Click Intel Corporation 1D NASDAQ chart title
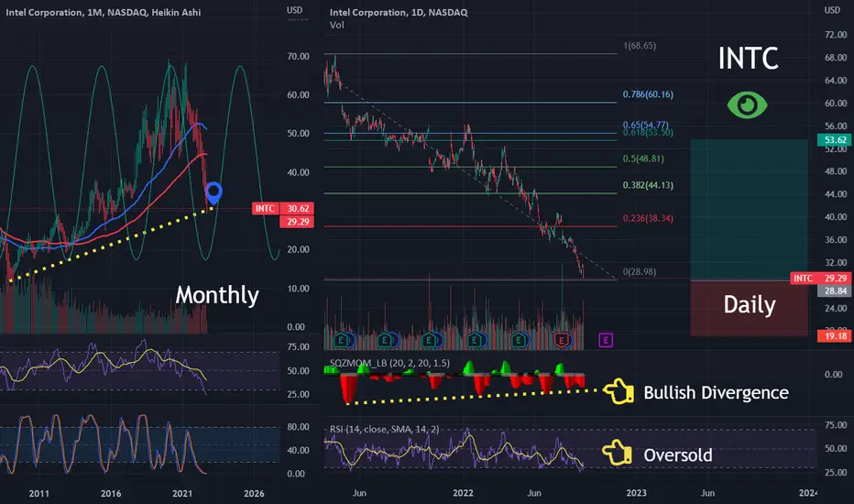This screenshot has width=854, height=504. [398, 12]
